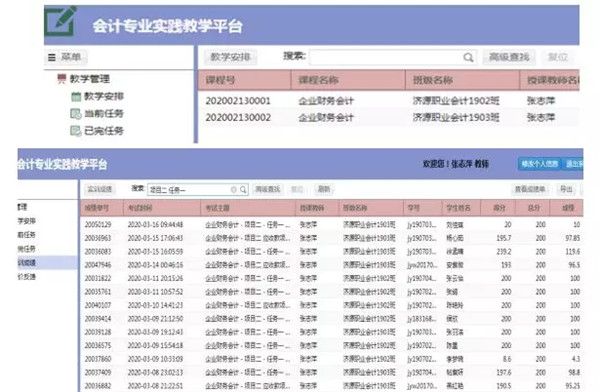Image resolution: width=600 pixels, height=392 pixels.
Task: Select highlighted 实训成绩 item in lower sidebar
Action: pos(47,263)
